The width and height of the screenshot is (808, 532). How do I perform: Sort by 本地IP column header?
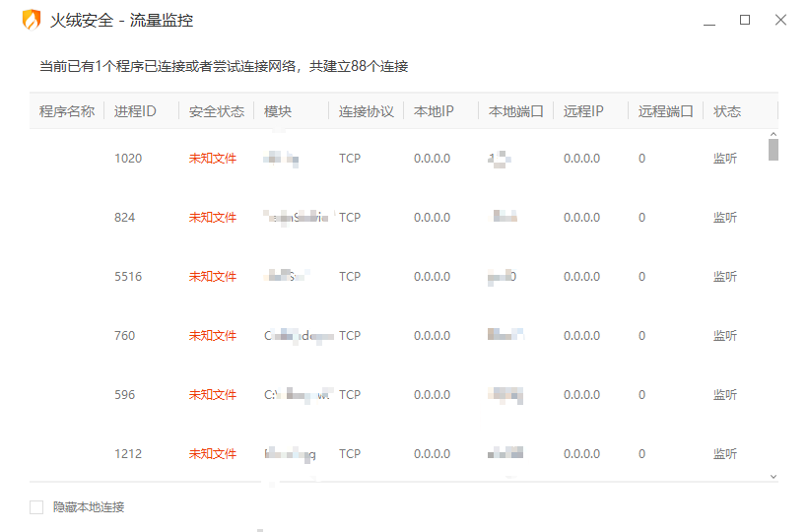(434, 111)
